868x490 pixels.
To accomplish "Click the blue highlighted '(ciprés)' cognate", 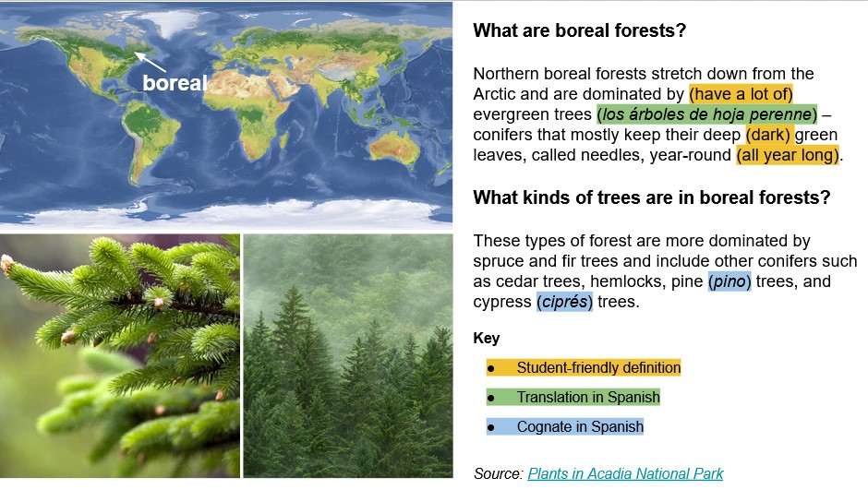I will tap(564, 302).
